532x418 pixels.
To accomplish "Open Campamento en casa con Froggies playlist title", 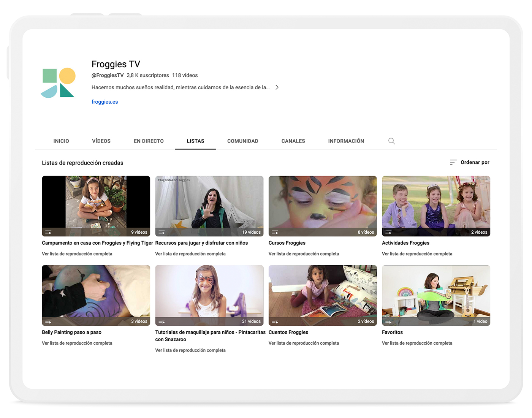I will (x=97, y=243).
